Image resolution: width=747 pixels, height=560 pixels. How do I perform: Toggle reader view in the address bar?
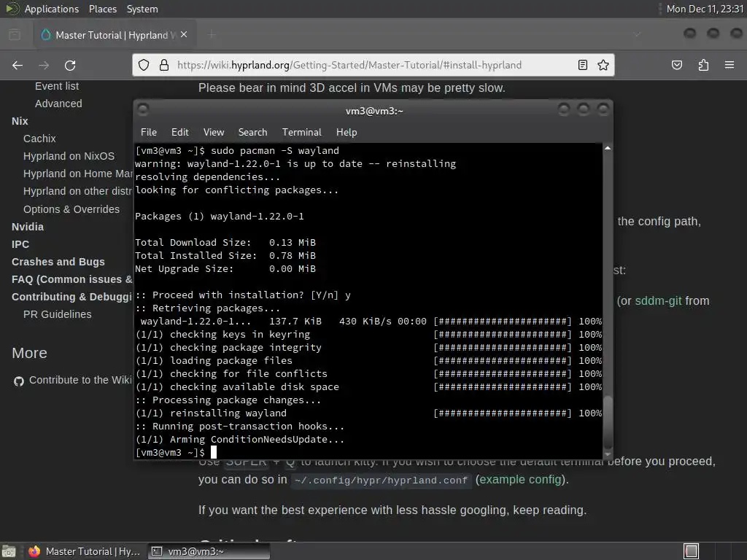tap(583, 65)
